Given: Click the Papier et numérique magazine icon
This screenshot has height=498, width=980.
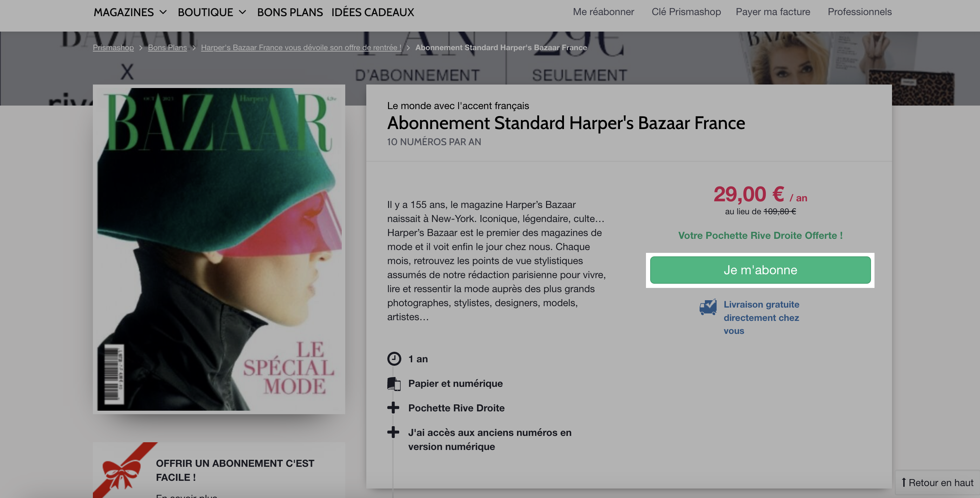Looking at the screenshot, I should point(394,384).
